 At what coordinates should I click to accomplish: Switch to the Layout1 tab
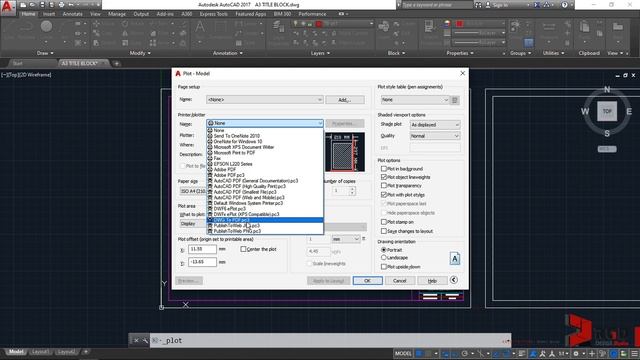click(40, 352)
